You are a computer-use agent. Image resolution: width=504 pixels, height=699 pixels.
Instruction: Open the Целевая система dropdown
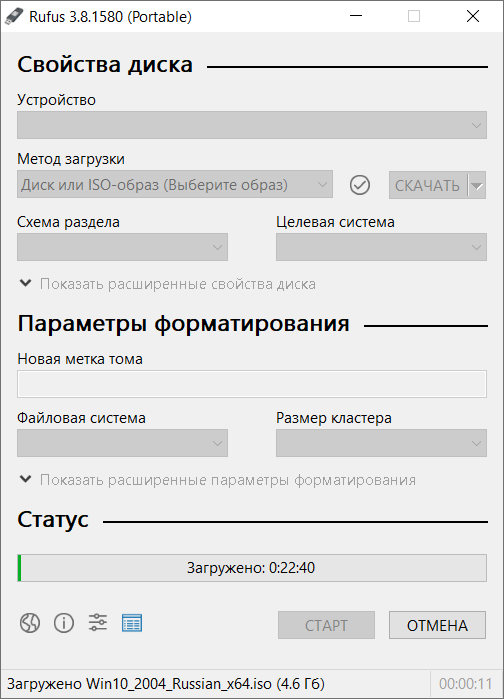point(381,247)
